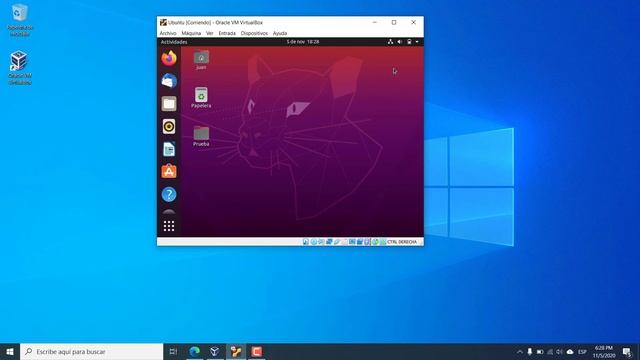Click the optical disk indicator in VirtualBox status bar
This screenshot has width=640, height=360.
click(x=313, y=242)
